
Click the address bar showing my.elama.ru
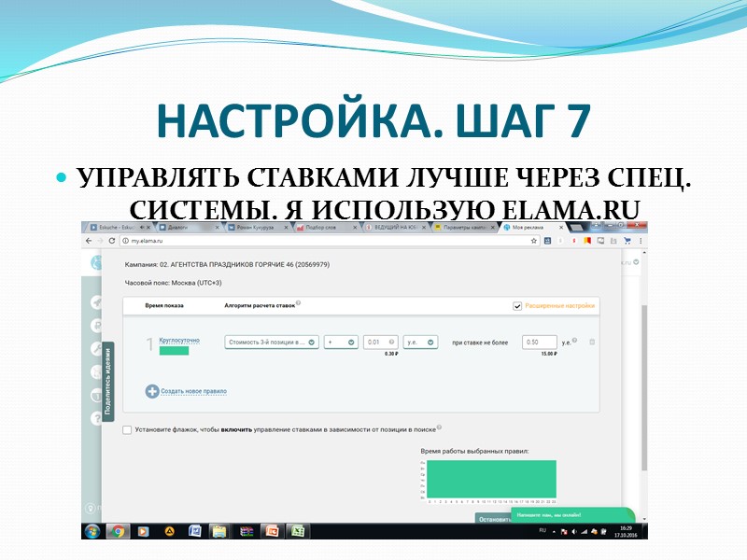pyautogui.click(x=329, y=241)
